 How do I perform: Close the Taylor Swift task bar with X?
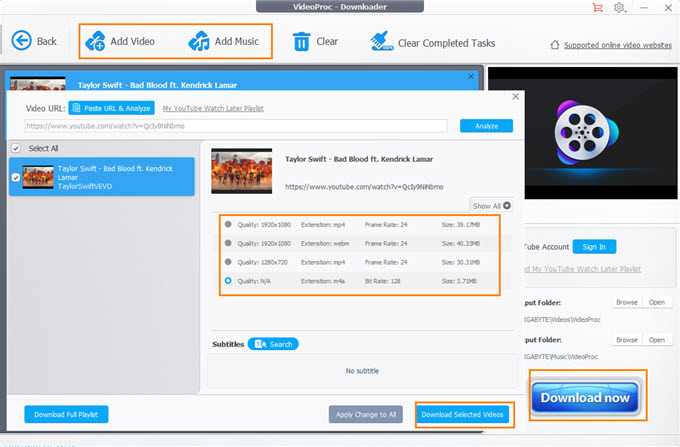(471, 76)
